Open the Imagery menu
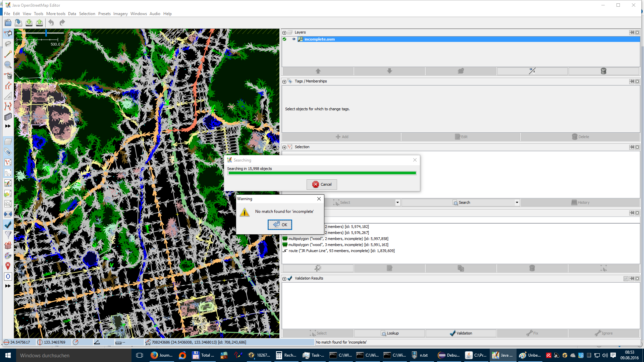Viewport: 644px width, 362px height. click(120, 14)
